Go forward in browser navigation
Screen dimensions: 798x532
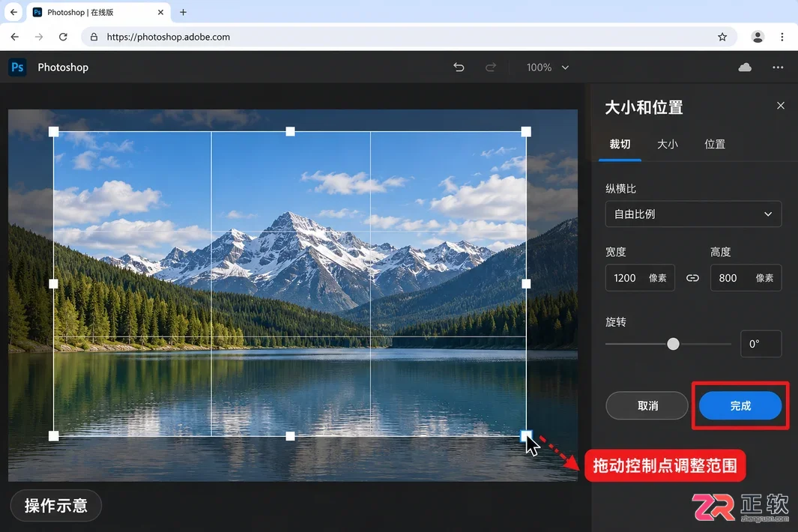tap(39, 37)
